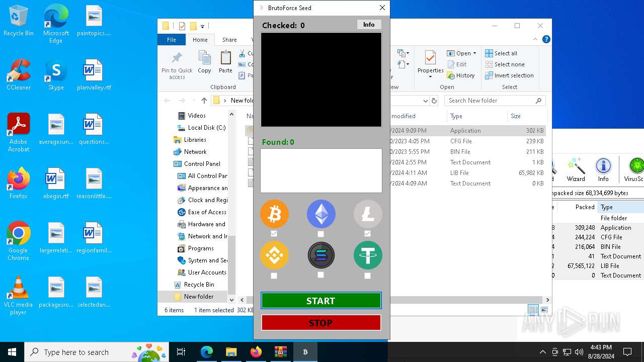Switch to the Share ribbon tab

pyautogui.click(x=229, y=40)
